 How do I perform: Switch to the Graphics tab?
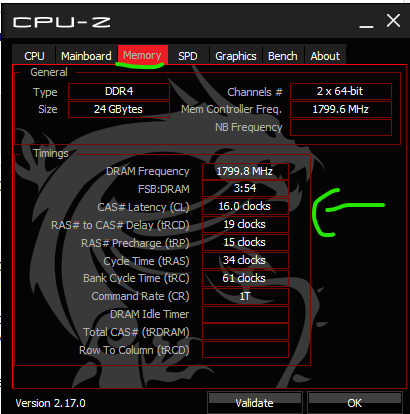tap(236, 55)
